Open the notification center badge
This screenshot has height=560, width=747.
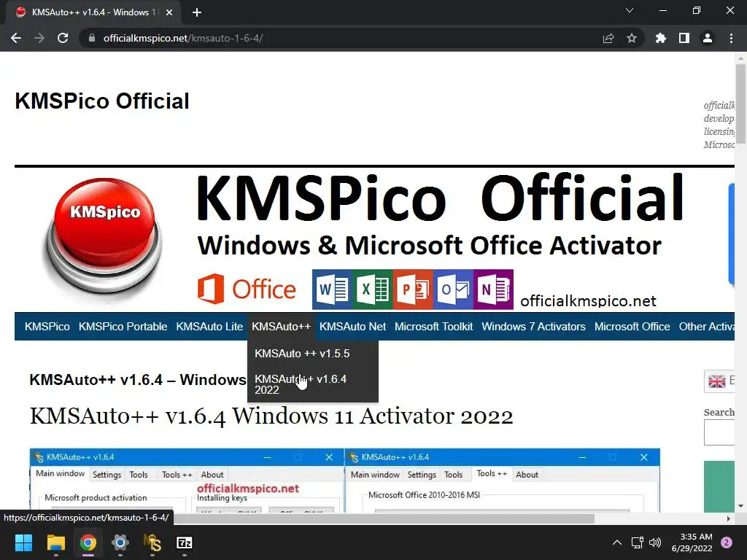[727, 542]
